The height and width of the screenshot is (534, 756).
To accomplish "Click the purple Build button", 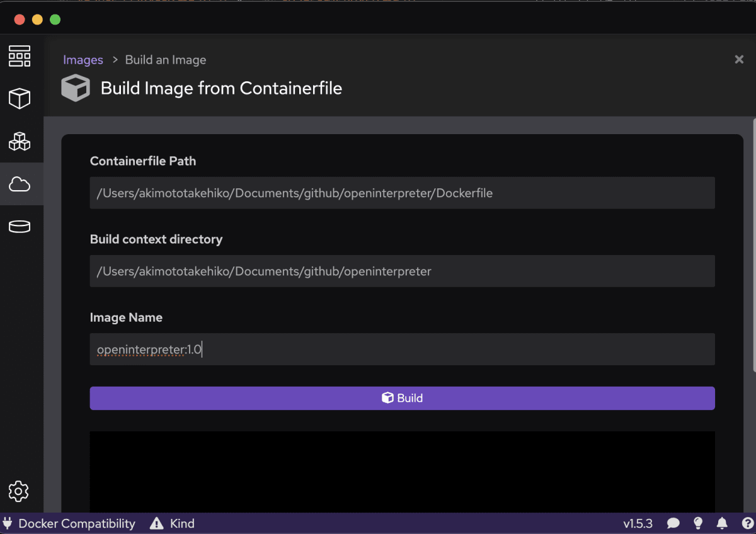I will click(x=402, y=398).
